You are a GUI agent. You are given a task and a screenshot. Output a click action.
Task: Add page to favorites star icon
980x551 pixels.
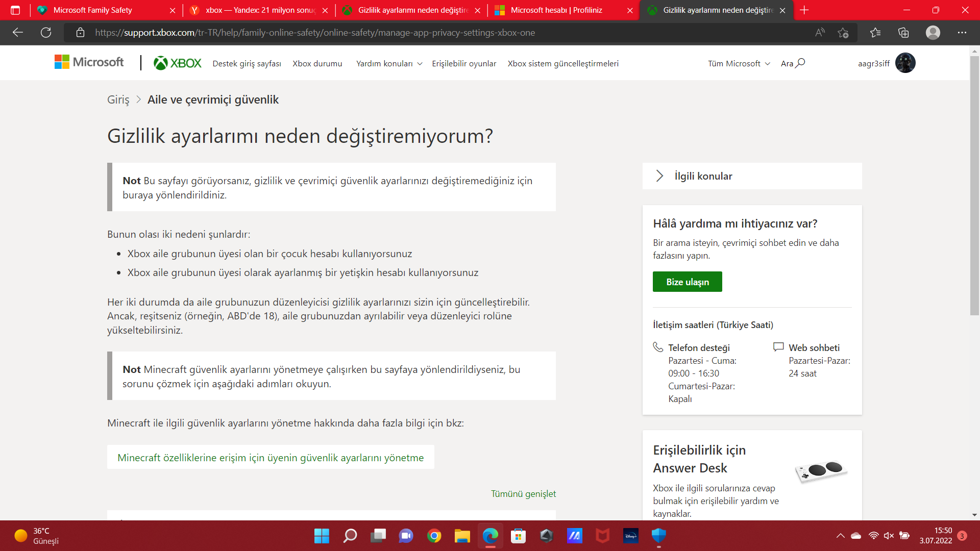843,33
